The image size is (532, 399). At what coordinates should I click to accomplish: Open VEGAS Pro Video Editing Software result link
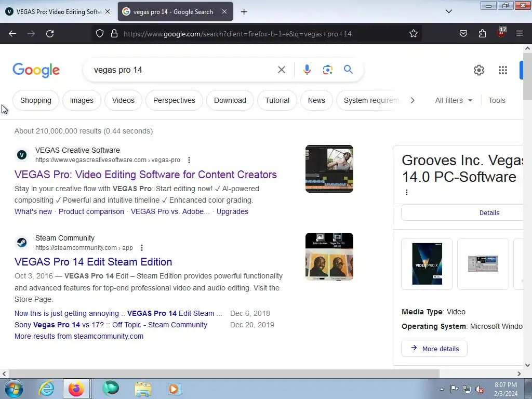coord(145,175)
